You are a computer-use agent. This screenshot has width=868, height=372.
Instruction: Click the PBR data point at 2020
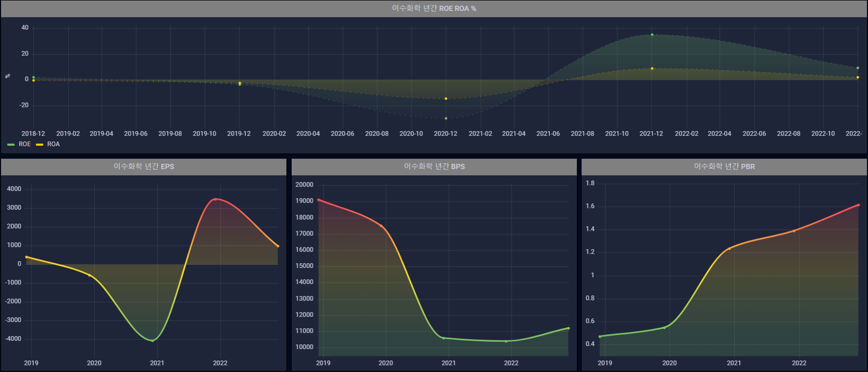[664, 328]
